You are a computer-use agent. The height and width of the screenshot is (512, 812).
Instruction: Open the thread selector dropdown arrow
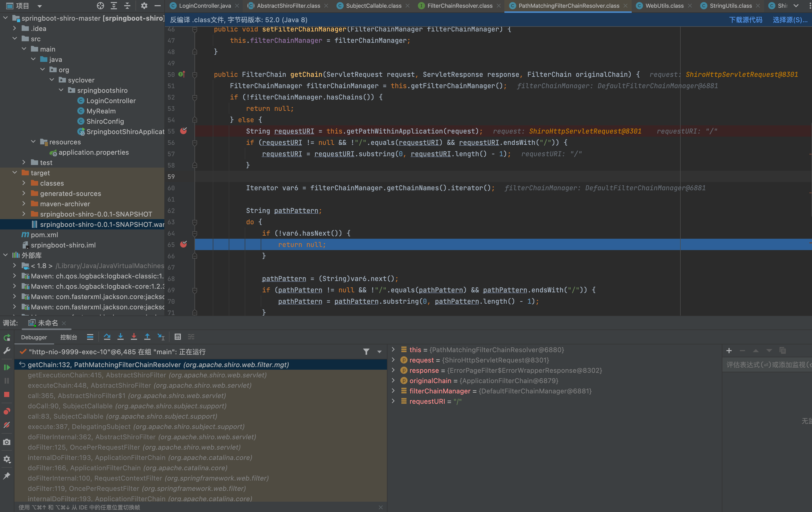point(379,352)
